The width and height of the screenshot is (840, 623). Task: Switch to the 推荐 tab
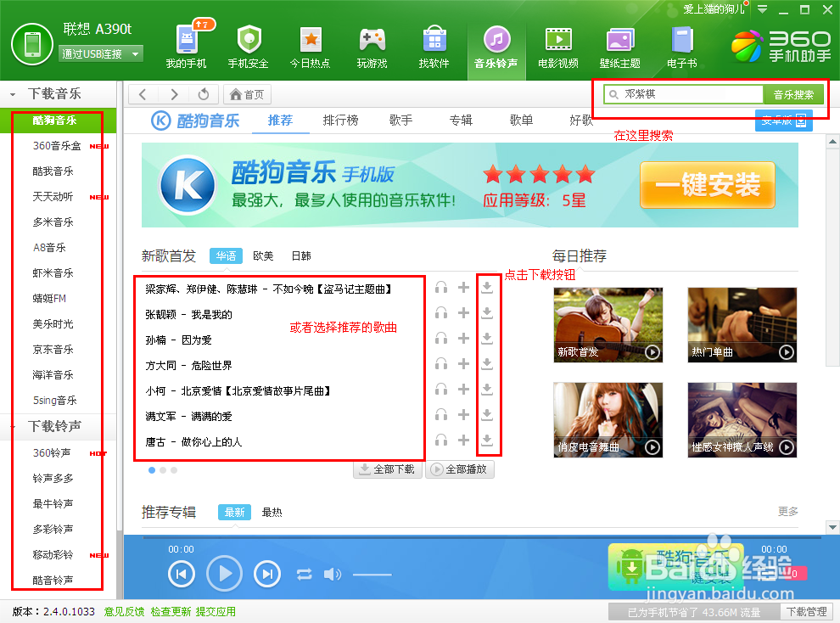[x=280, y=121]
